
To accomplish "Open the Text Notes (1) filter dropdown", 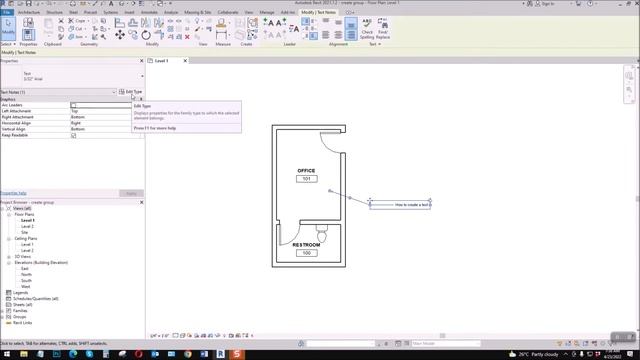I will 114,92.
